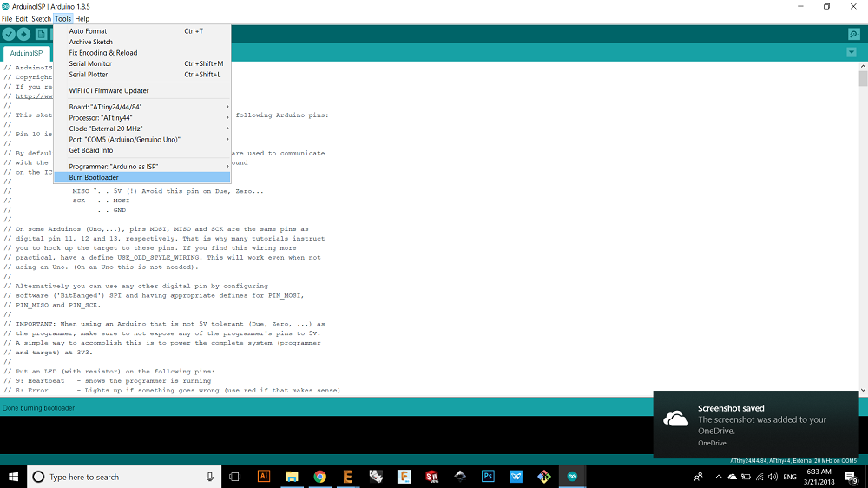
Task: Open the Sketch menu
Action: tap(41, 19)
